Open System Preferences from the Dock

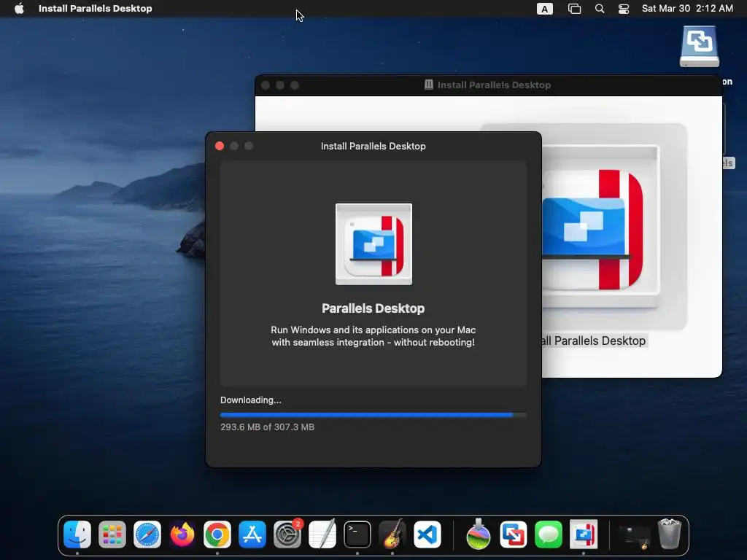coord(287,534)
